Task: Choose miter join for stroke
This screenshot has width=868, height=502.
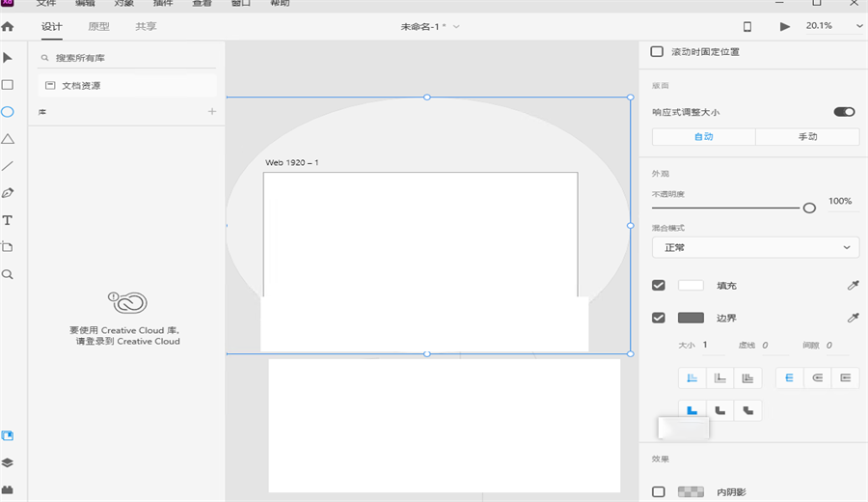Action: 692,410
